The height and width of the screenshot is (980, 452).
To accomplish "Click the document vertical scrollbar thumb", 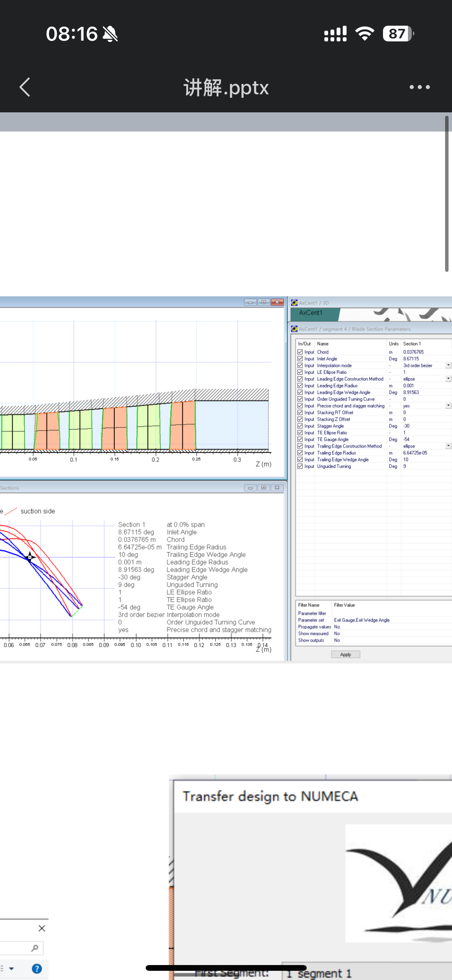I will 447,193.
